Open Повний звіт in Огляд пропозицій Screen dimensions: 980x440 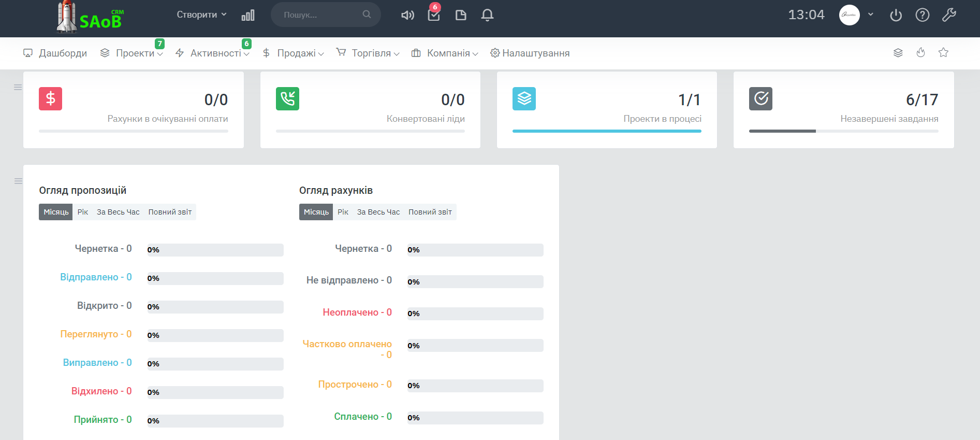[x=170, y=212]
